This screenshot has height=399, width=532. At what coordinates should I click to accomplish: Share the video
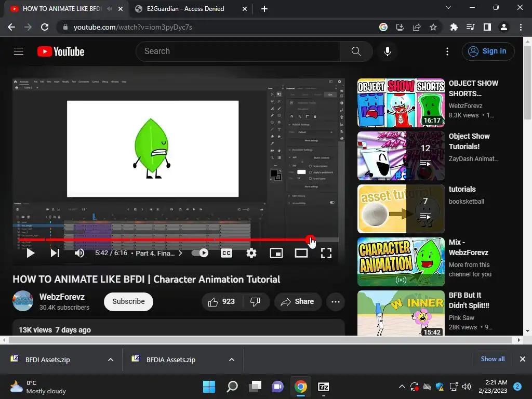coord(298,302)
